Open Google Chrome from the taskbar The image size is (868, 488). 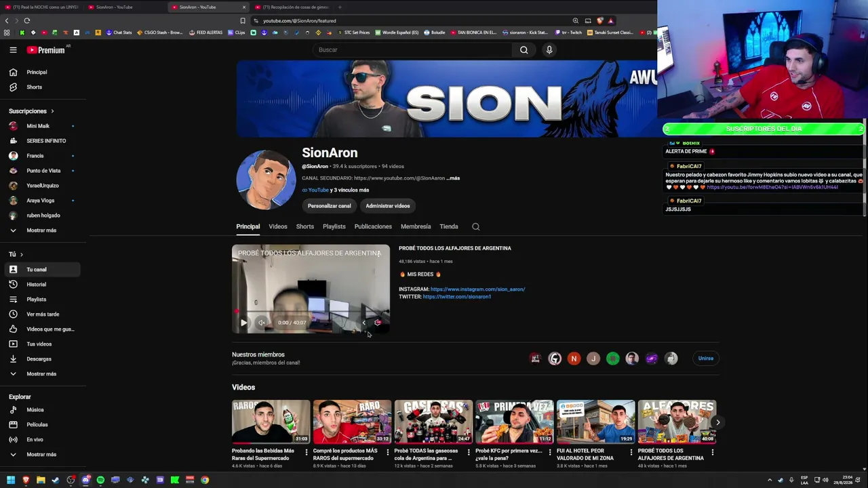pyautogui.click(x=205, y=480)
